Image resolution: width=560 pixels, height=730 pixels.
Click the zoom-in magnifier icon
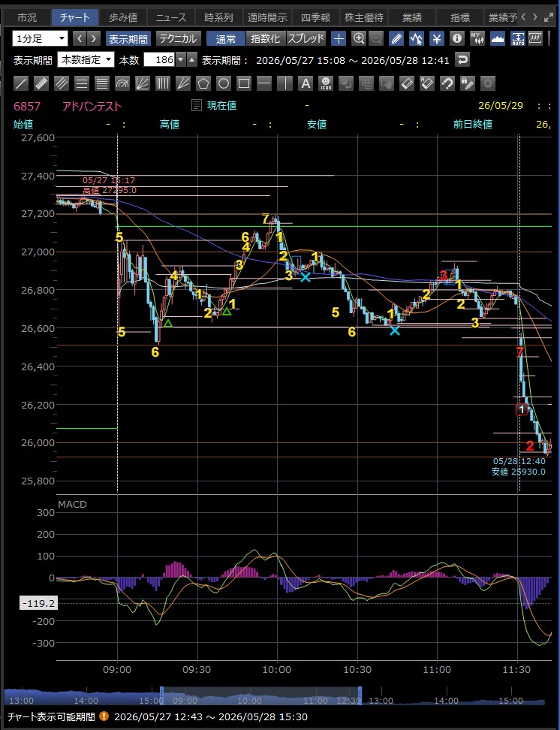(x=358, y=38)
